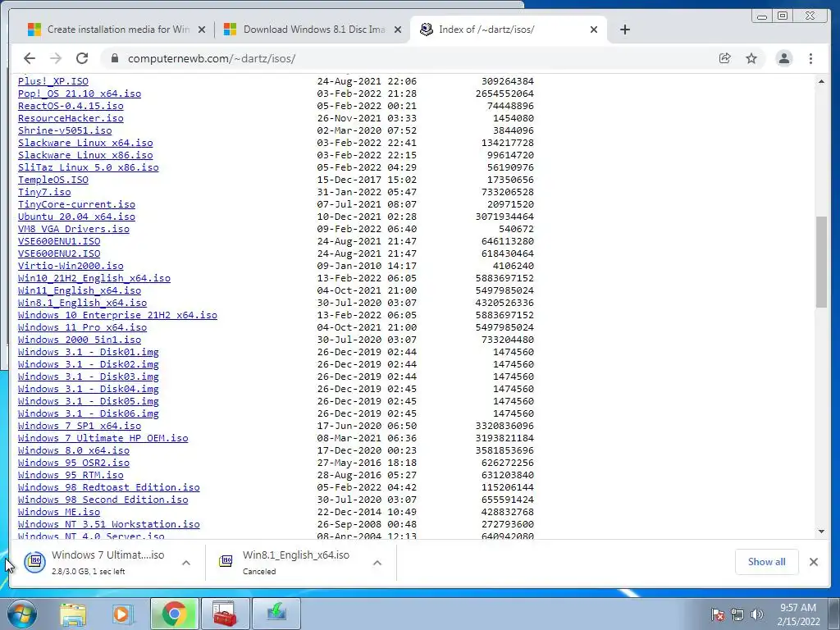Expand options for Win8.1_English_x64.iso download
The image size is (840, 630).
tap(377, 563)
